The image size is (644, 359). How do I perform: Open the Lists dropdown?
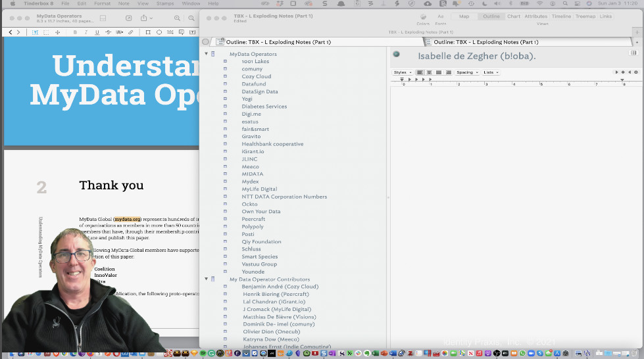click(x=491, y=72)
